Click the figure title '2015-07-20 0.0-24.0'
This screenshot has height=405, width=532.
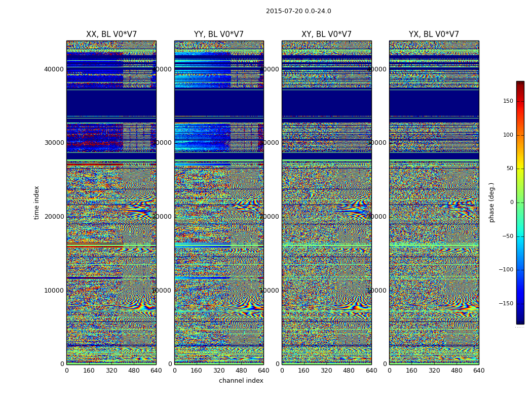[x=298, y=11]
